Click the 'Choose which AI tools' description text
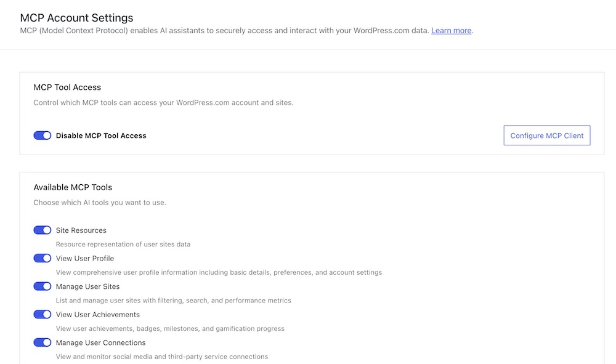This screenshot has height=364, width=616. [x=99, y=203]
